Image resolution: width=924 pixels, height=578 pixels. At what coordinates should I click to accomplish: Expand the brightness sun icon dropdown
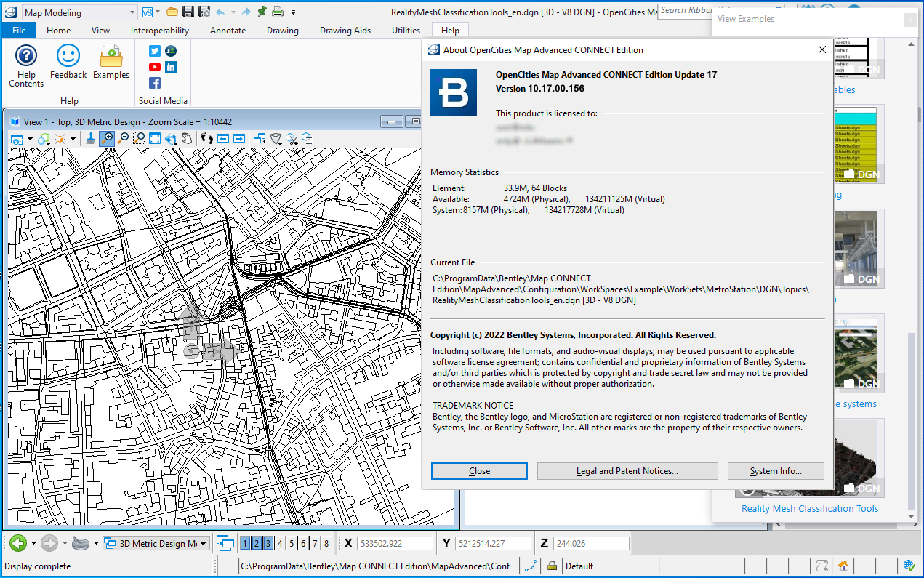click(x=73, y=138)
